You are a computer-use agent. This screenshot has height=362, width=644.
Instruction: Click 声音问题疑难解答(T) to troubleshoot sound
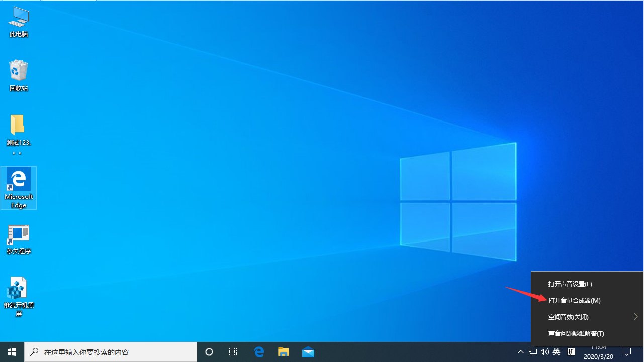[576, 333]
